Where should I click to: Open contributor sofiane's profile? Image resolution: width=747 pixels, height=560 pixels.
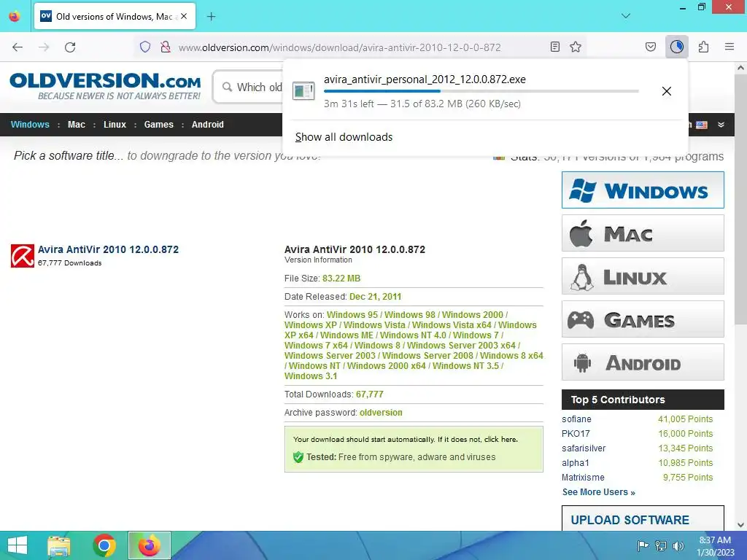[576, 419]
